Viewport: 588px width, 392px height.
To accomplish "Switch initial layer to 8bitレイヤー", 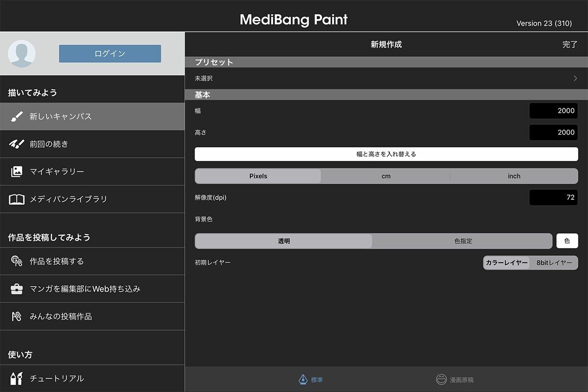I will point(554,263).
